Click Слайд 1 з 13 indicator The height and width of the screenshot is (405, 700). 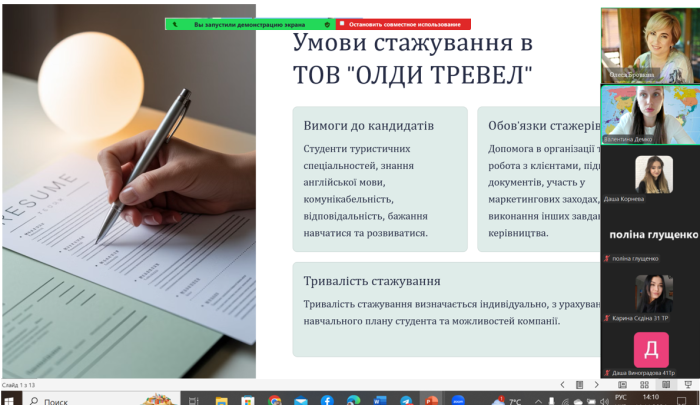18,385
